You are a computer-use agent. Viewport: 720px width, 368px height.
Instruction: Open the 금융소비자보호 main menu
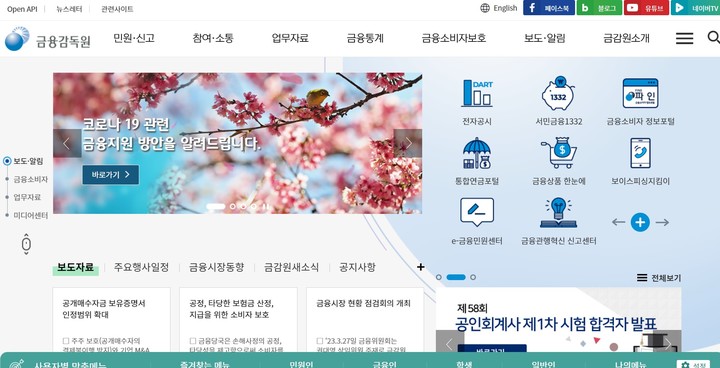point(454,39)
